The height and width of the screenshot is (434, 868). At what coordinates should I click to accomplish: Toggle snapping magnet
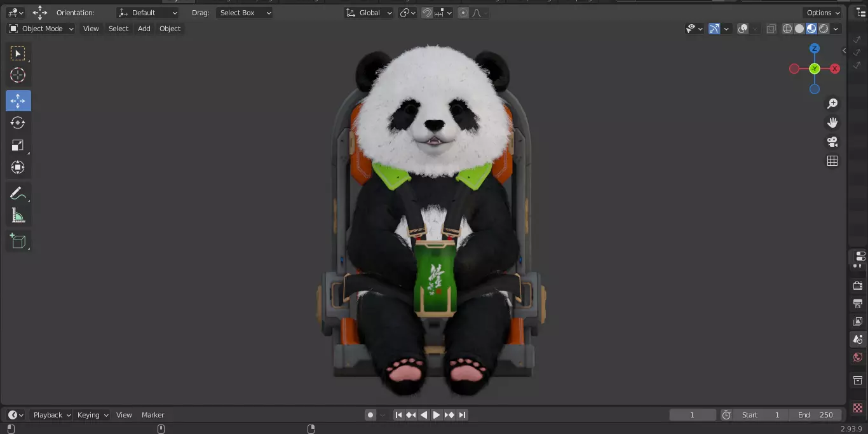(427, 13)
